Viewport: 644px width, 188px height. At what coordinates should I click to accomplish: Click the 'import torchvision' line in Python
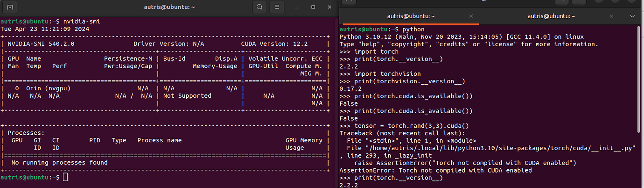click(381, 74)
